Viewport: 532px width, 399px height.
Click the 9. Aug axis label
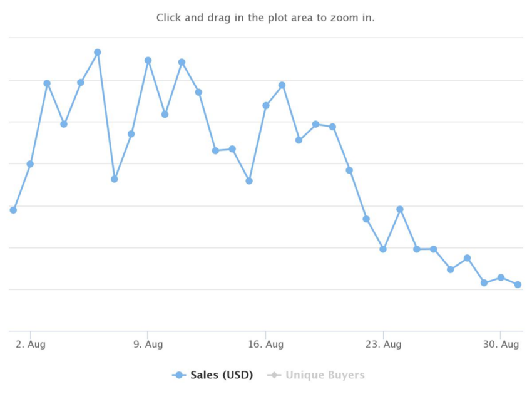pyautogui.click(x=148, y=345)
